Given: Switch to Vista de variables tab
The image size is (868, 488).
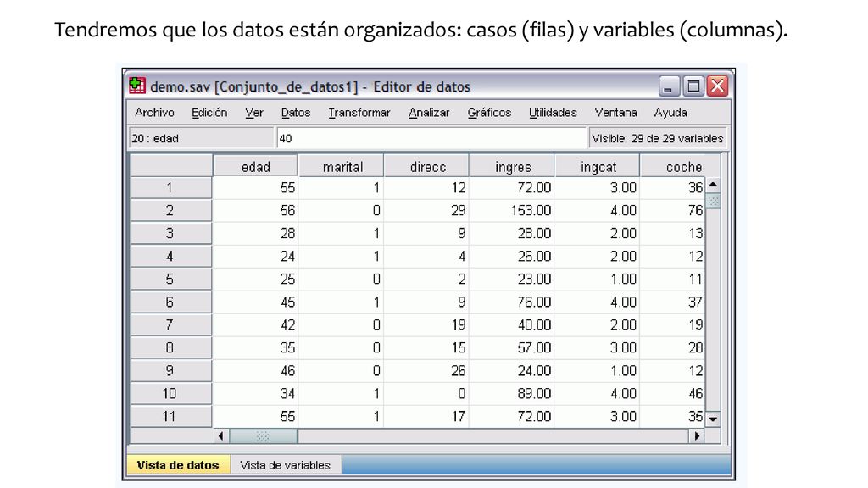Looking at the screenshot, I should tap(285, 465).
